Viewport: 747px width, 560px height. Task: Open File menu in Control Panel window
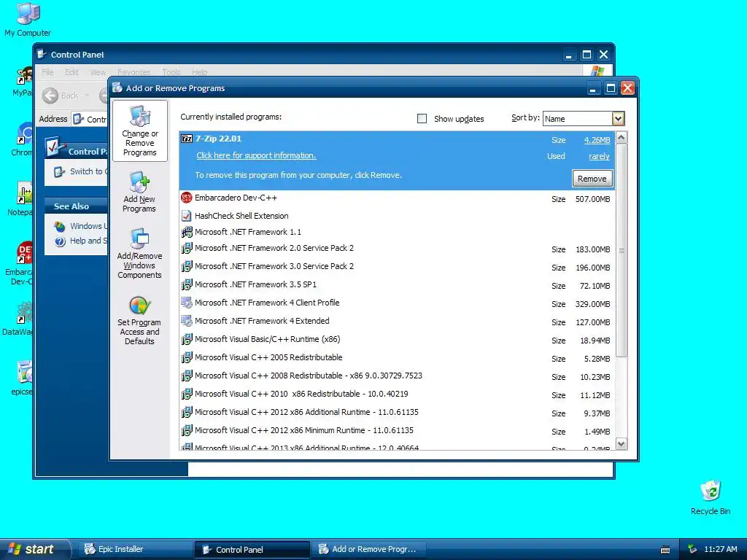pos(47,72)
